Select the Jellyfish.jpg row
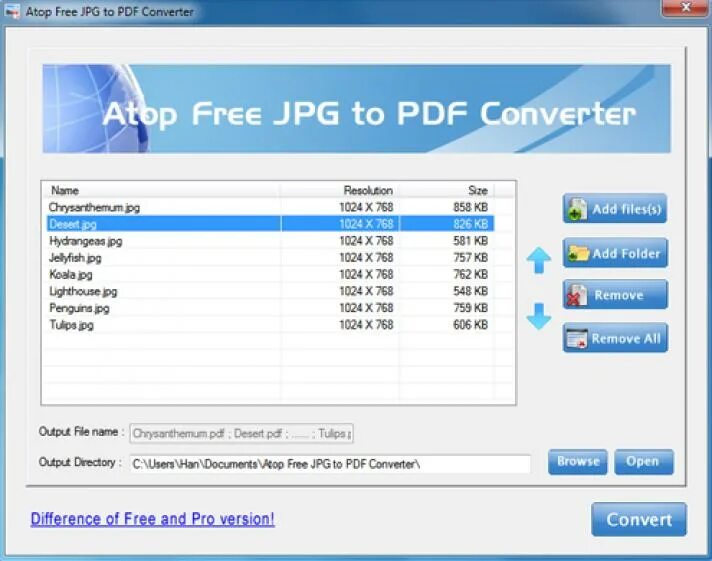The height and width of the screenshot is (561, 712). click(271, 258)
